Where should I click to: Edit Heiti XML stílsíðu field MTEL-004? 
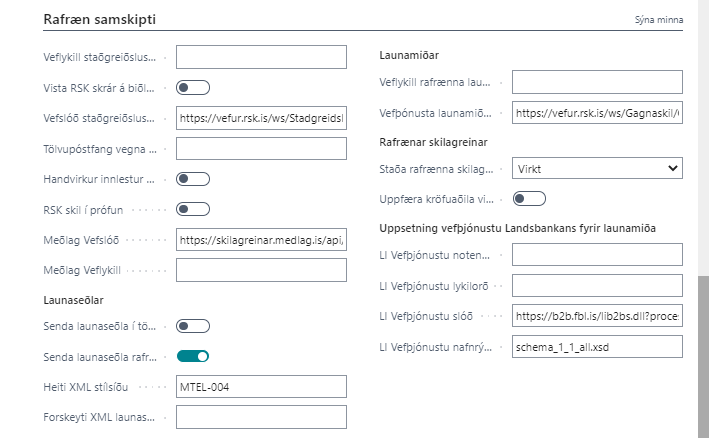tap(261, 386)
